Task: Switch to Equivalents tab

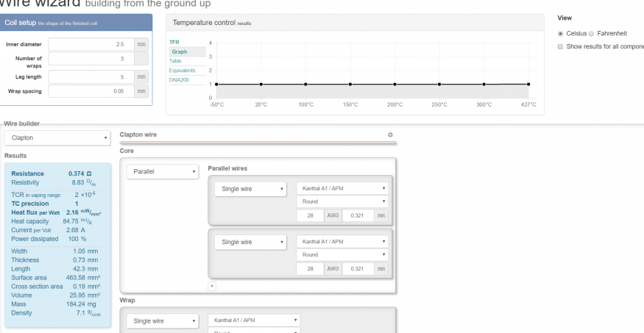Action: pyautogui.click(x=183, y=71)
